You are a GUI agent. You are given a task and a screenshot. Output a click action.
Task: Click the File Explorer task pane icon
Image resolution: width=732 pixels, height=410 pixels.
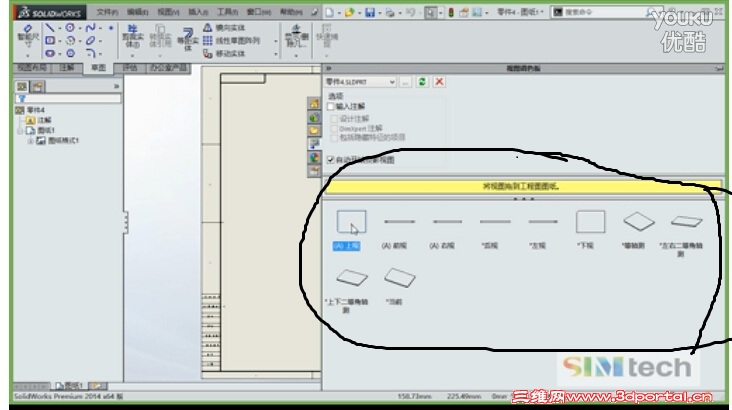(314, 131)
